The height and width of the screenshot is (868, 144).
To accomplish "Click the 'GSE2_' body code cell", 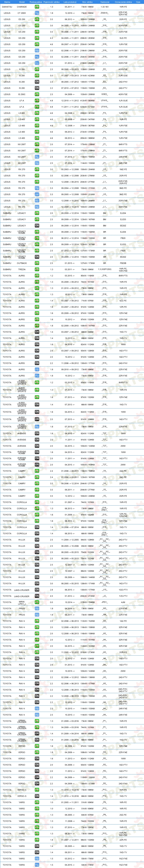I will [105, 94].
